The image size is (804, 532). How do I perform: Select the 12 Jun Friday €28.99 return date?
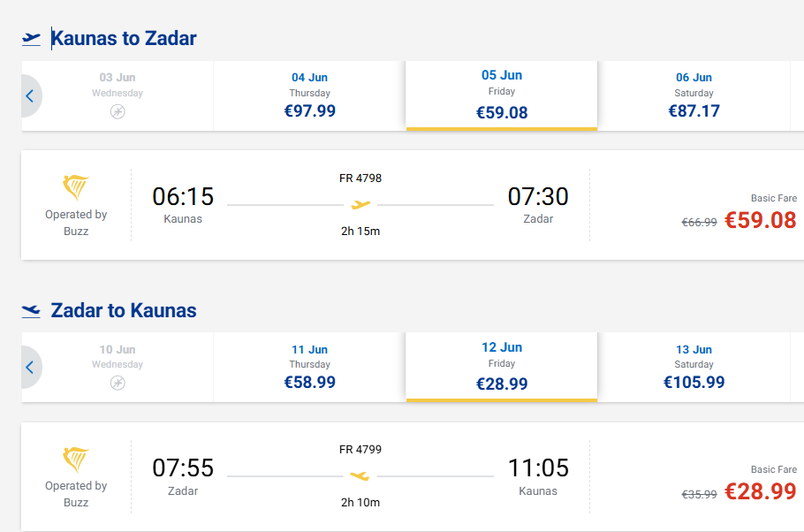501,367
